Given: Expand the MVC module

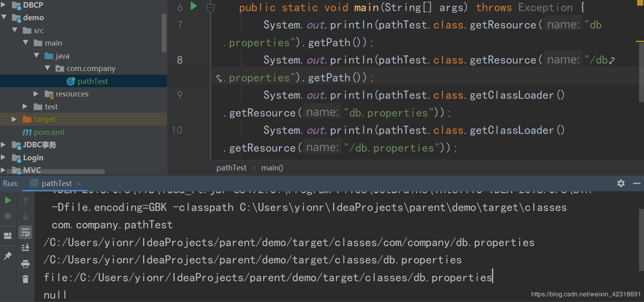Looking at the screenshot, I should (3, 170).
